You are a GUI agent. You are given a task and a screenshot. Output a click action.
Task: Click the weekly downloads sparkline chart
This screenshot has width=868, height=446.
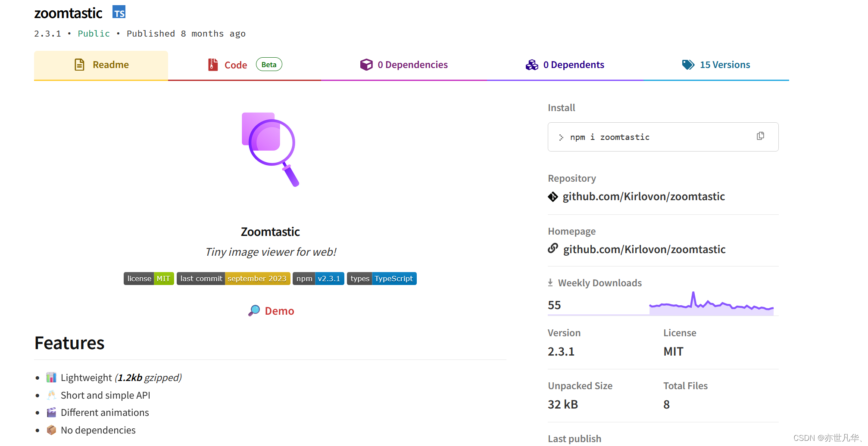[711, 304]
